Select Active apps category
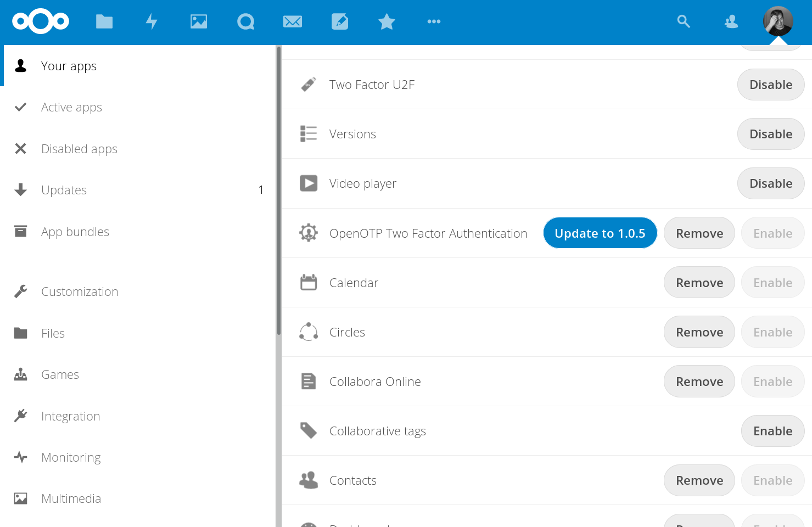 pyautogui.click(x=137, y=108)
